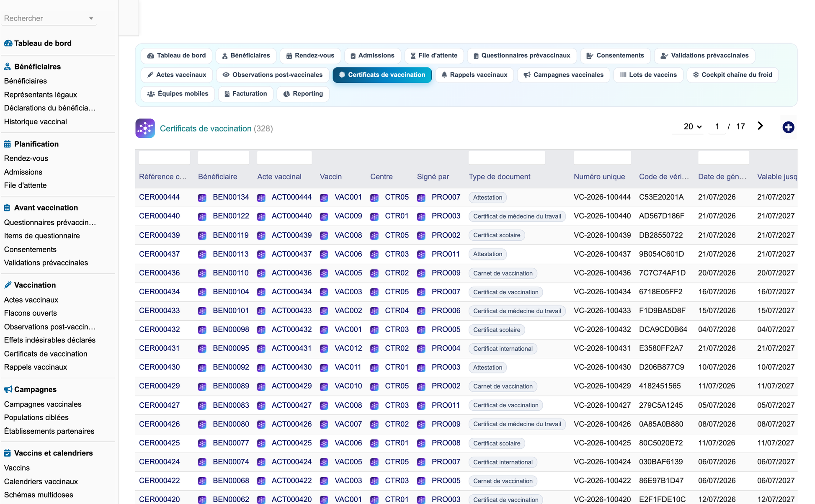
Task: Switch to the Reporting tab
Action: pyautogui.click(x=303, y=94)
